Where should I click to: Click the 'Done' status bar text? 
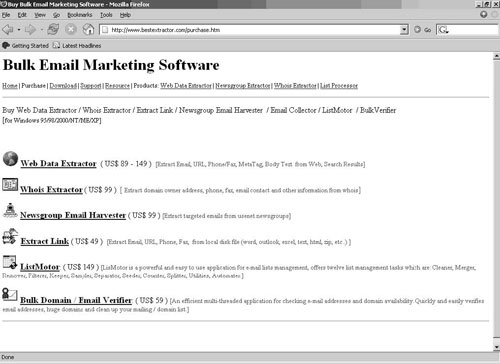[x=8, y=357]
